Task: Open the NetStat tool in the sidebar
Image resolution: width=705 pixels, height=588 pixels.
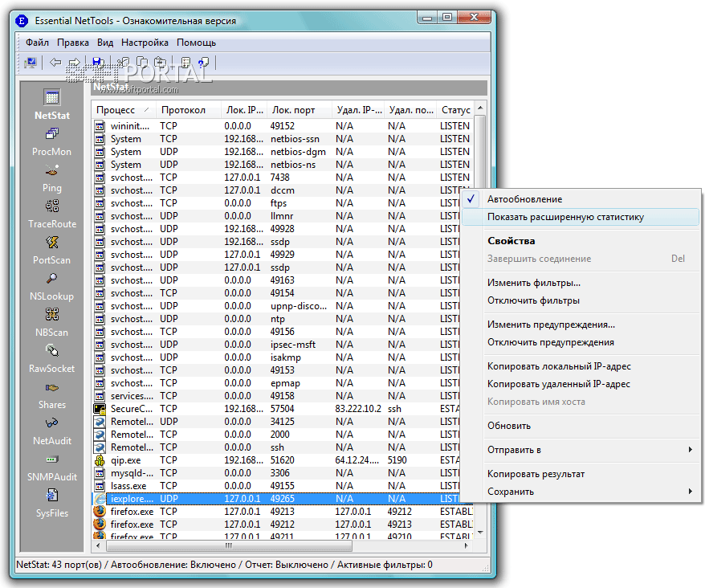Action: 52,104
